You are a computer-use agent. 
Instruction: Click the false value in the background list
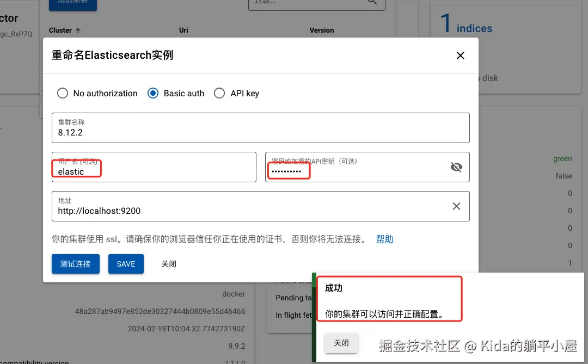click(563, 176)
